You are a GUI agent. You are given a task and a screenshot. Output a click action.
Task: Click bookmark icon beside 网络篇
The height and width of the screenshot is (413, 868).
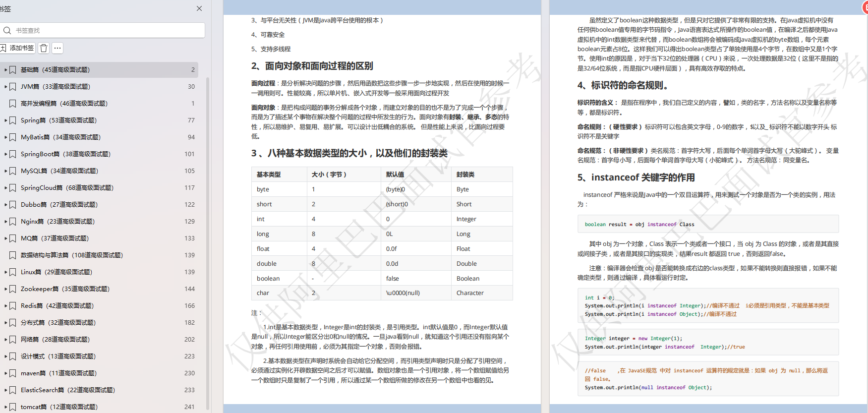coord(13,340)
